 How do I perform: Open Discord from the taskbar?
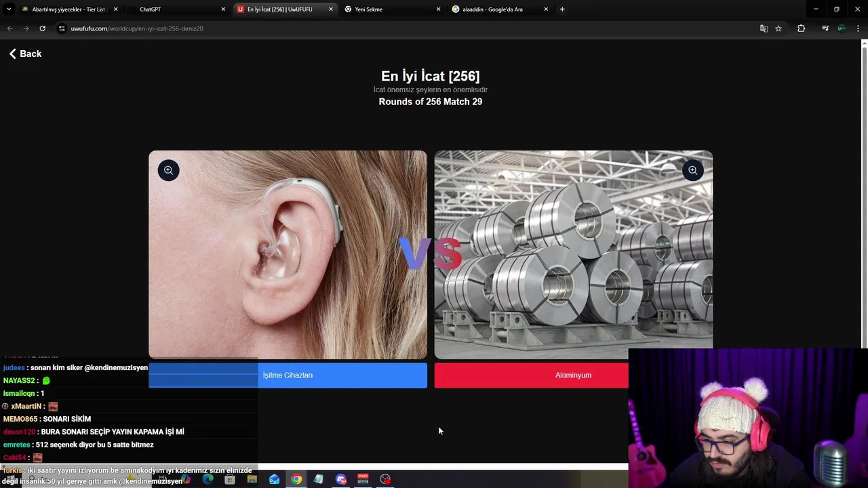(340, 479)
